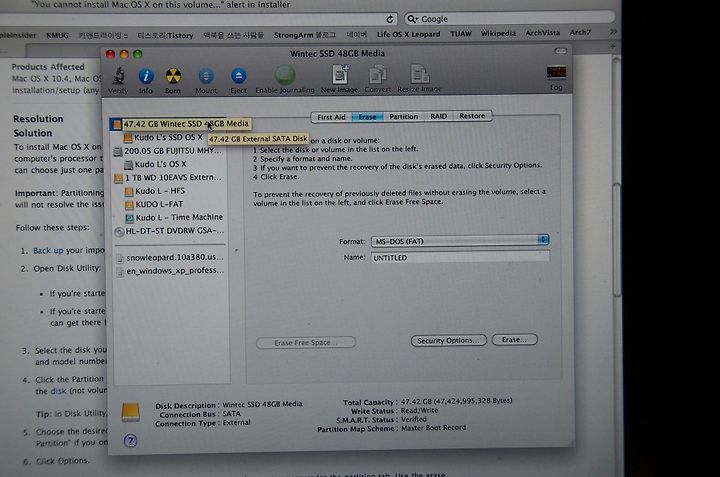The height and width of the screenshot is (477, 720).
Task: Click the Erase Free Space button
Action: [x=306, y=342]
